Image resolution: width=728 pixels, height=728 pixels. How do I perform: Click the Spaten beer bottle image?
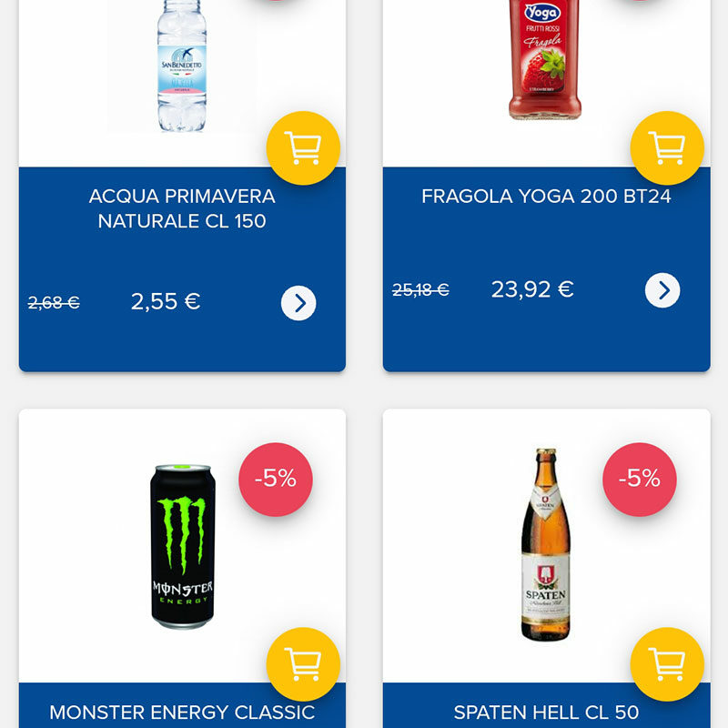click(x=545, y=544)
